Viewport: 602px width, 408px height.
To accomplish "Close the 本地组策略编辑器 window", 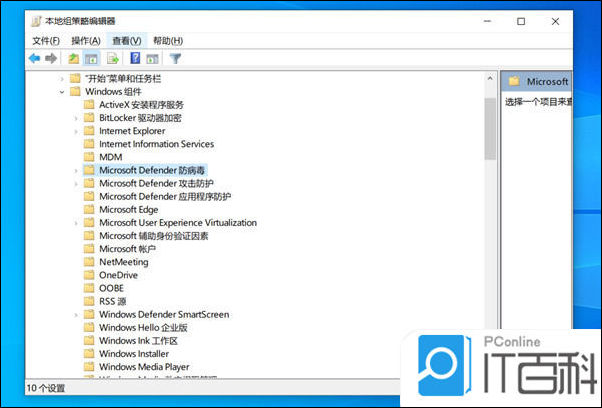I will (x=555, y=21).
